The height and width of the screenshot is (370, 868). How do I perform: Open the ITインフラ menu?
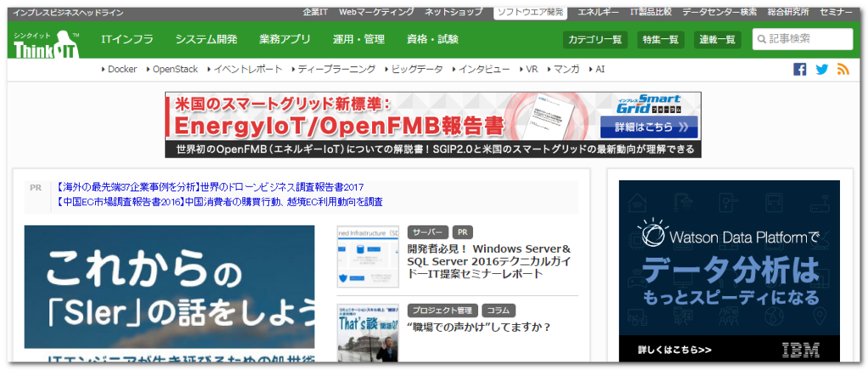coord(127,39)
